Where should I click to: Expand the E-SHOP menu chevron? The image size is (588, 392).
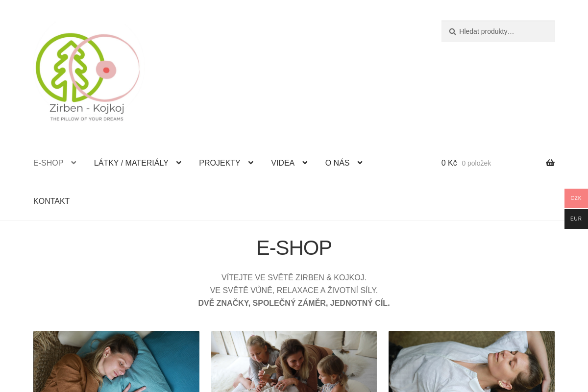click(x=73, y=163)
